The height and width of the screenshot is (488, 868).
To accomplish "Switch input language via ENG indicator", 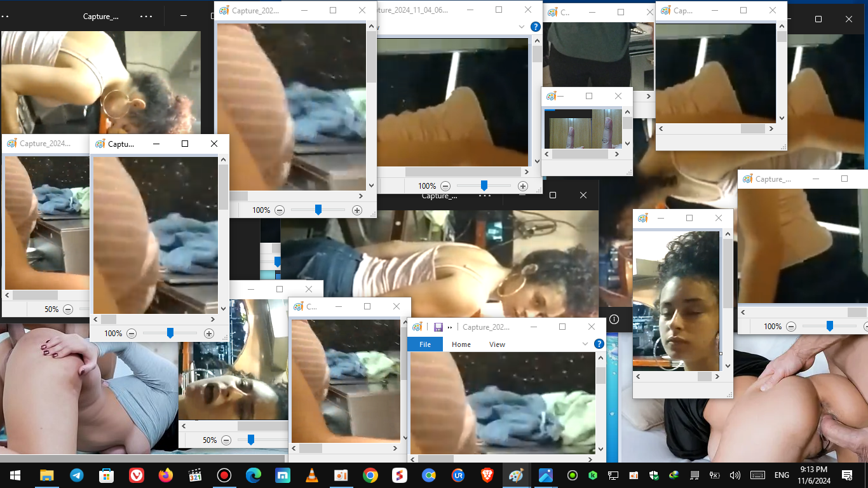I will point(781,475).
